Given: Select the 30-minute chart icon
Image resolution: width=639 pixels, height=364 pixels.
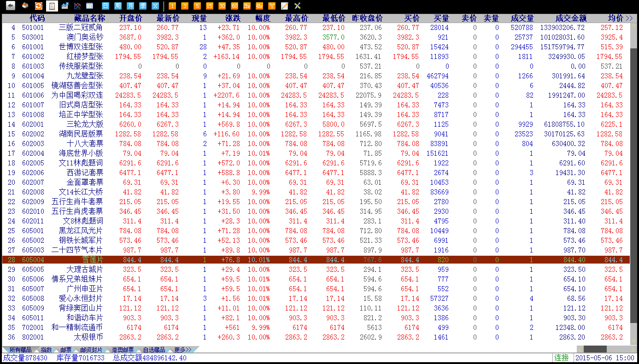Looking at the screenshot, I should pos(222,6).
